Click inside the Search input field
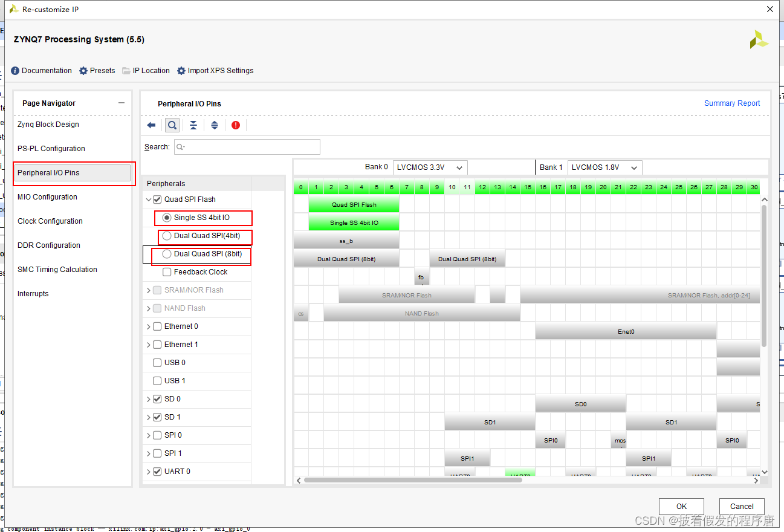Viewport: 784px width, 532px height. 247,147
